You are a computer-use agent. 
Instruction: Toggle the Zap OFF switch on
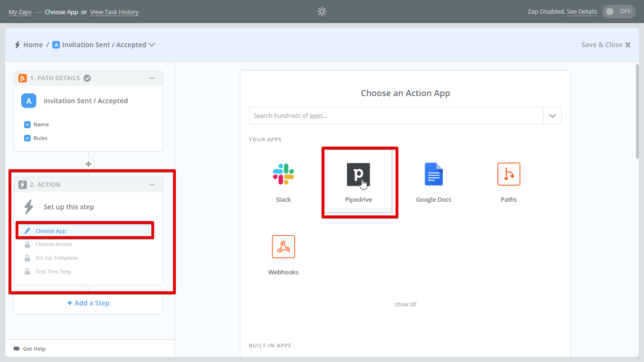619,11
